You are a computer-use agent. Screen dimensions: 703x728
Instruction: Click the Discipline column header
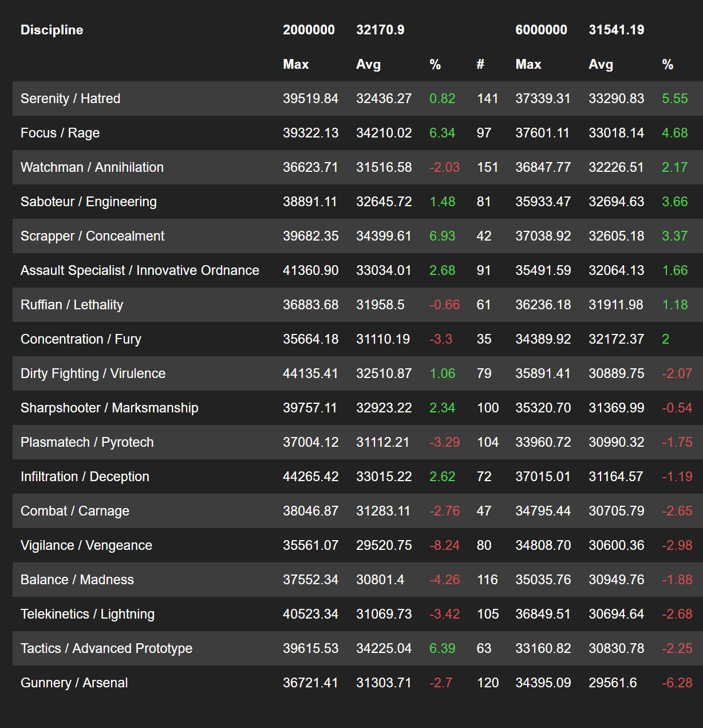click(52, 30)
